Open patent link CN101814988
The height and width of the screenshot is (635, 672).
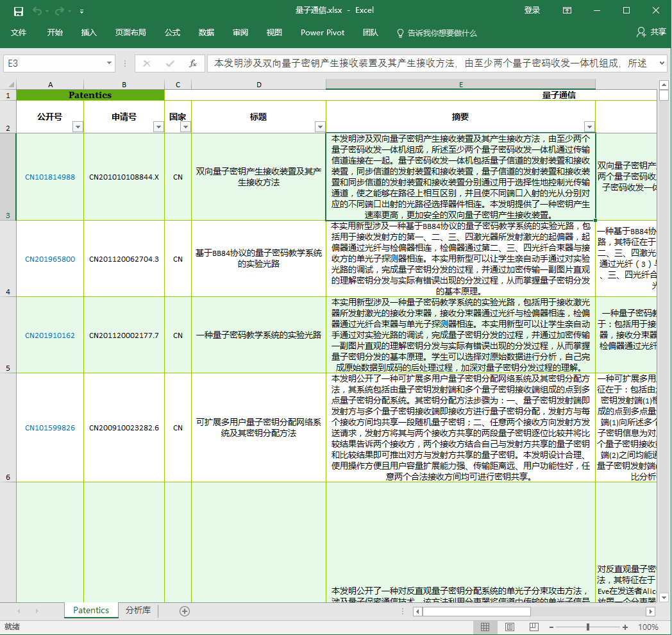[x=50, y=177]
